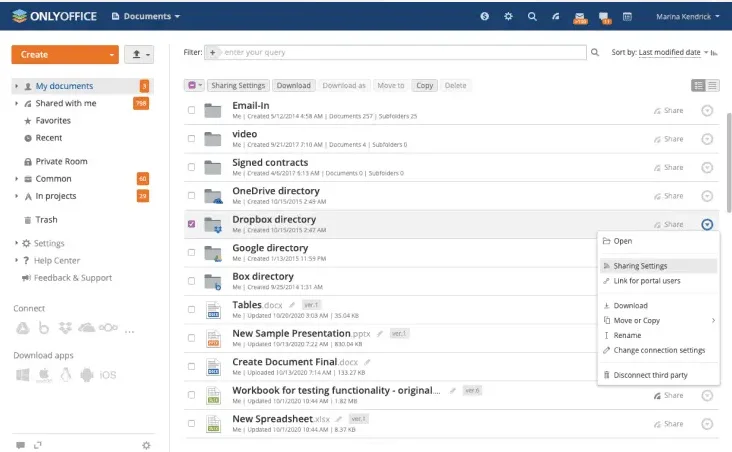The width and height of the screenshot is (732, 452).
Task: Check New Sample Presentation checkbox
Action: point(191,338)
